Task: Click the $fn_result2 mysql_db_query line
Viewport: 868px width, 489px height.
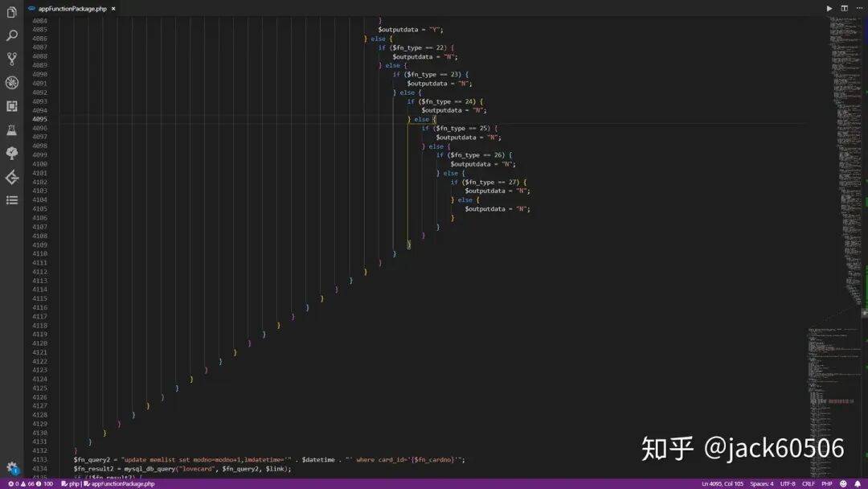Action: click(x=182, y=469)
